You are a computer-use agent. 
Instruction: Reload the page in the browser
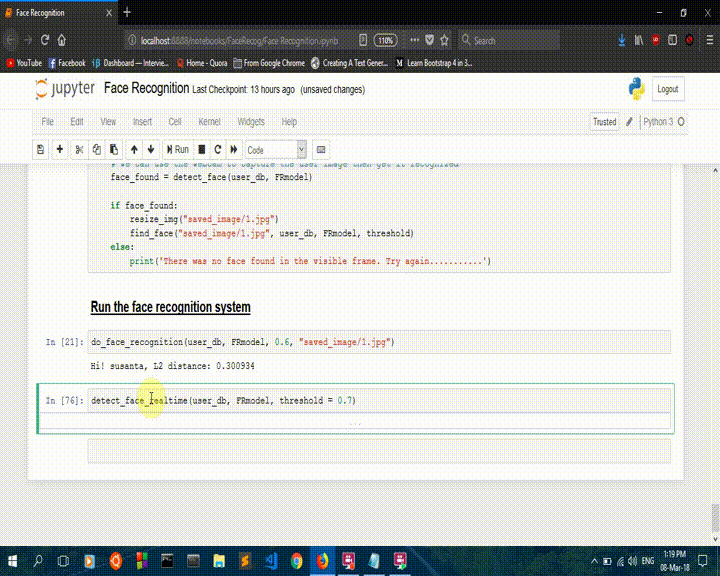(x=45, y=40)
